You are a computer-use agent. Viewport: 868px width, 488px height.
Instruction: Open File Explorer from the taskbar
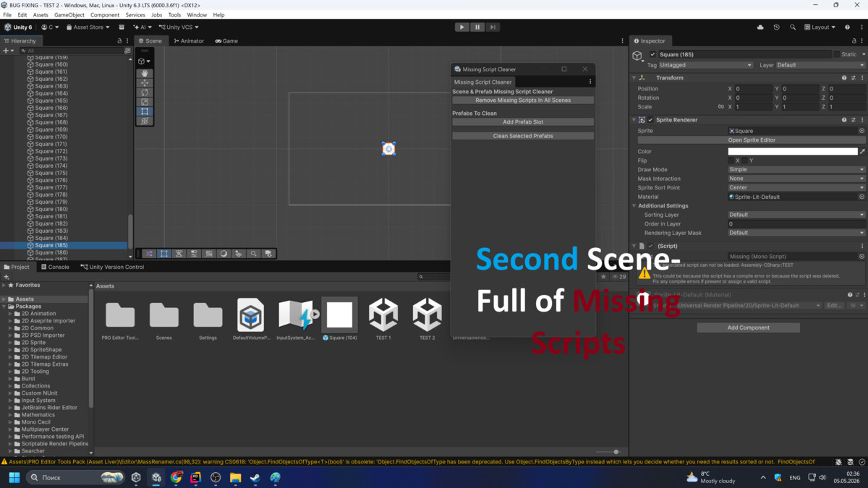[236, 478]
